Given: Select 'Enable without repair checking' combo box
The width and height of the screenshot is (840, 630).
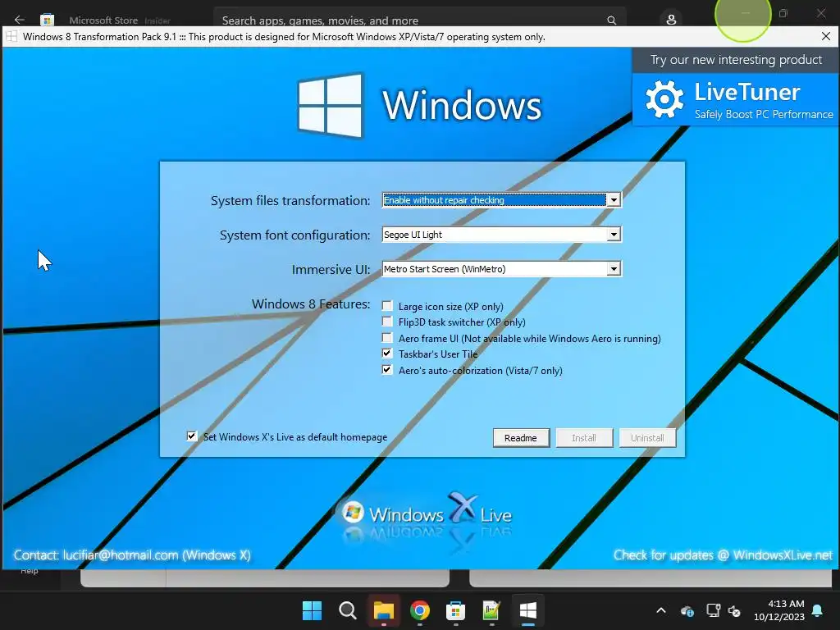Looking at the screenshot, I should pos(501,200).
